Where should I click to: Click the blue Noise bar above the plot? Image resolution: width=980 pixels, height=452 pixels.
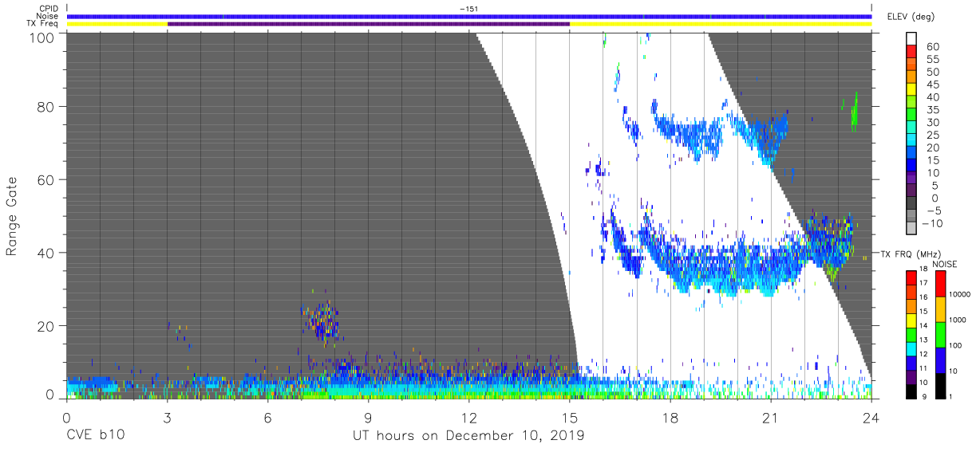coord(469,16)
